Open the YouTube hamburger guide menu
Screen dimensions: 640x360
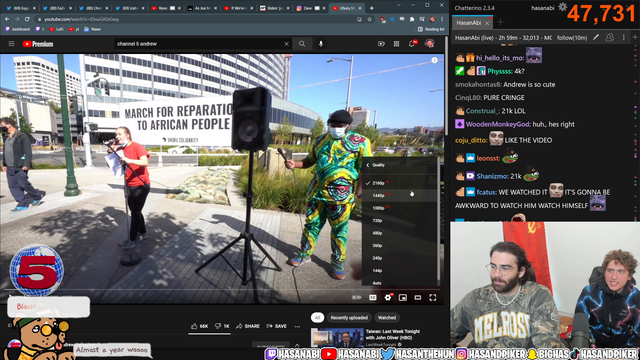[x=11, y=44]
